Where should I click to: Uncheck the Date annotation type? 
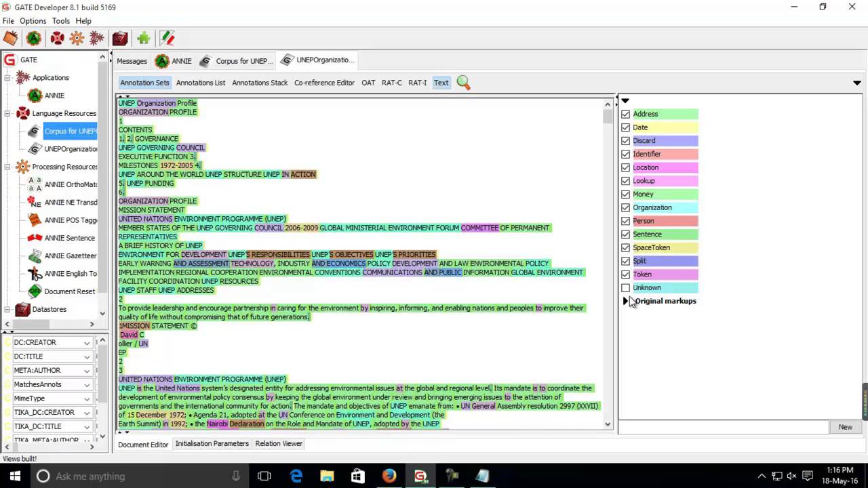625,127
